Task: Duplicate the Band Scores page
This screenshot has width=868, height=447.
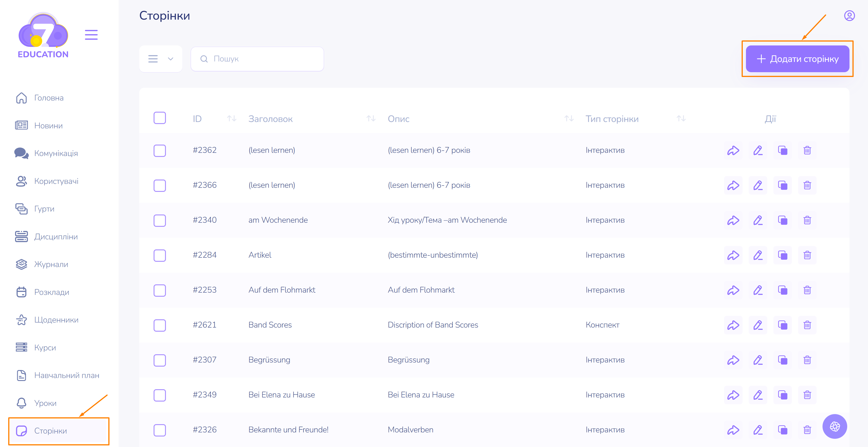Action: pyautogui.click(x=783, y=325)
